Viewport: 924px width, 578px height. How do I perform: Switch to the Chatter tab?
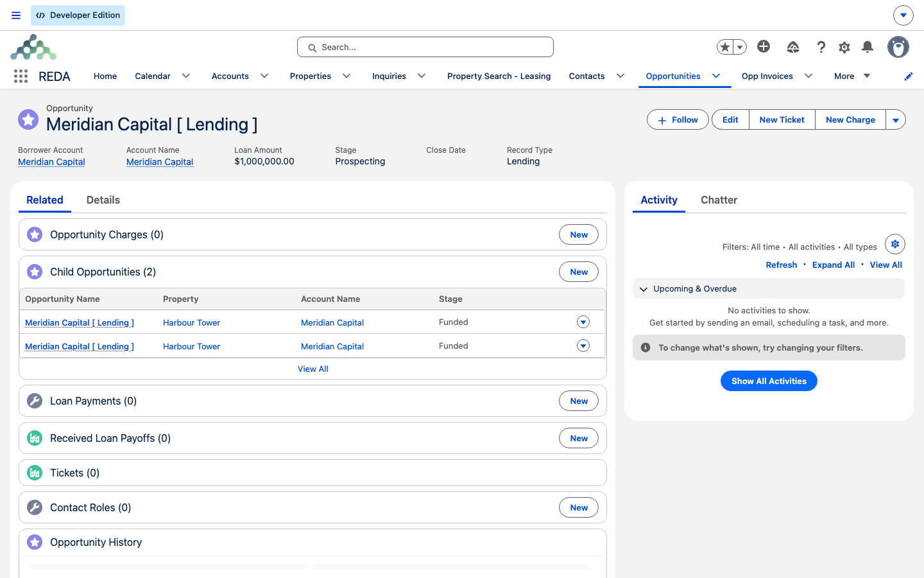pos(719,200)
